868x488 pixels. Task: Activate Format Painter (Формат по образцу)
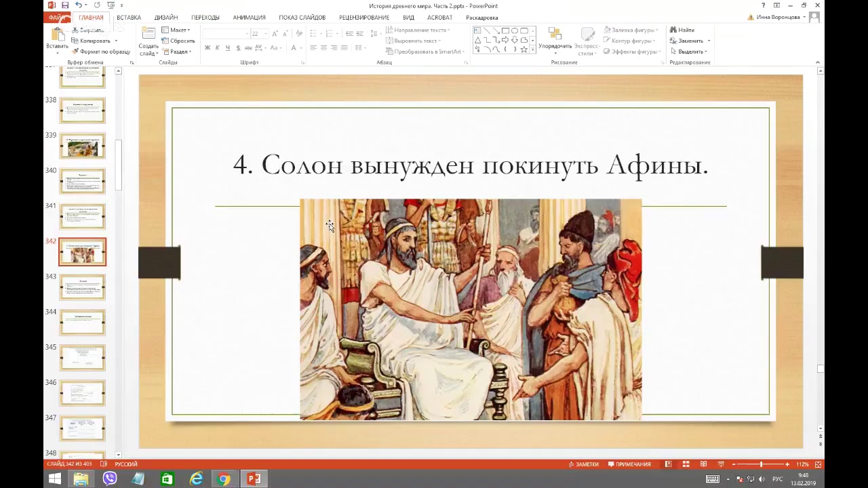(x=100, y=52)
